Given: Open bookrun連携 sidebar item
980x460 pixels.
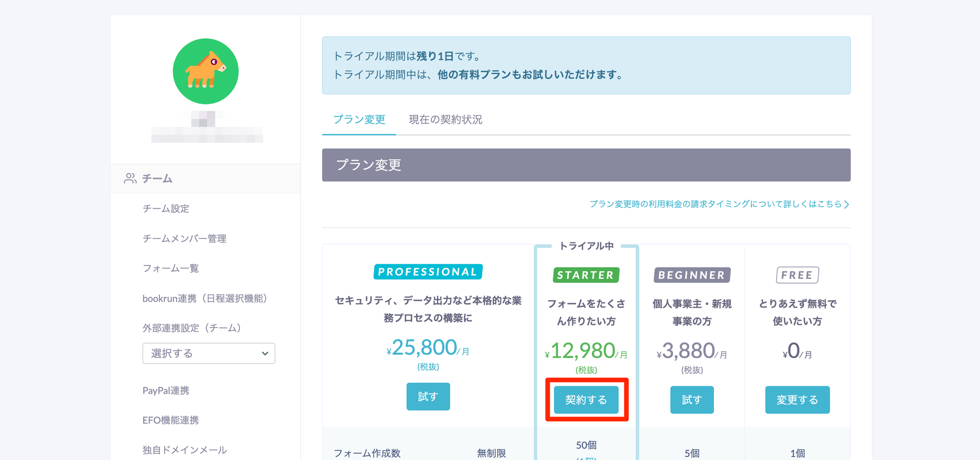Looking at the screenshot, I should pos(204,299).
